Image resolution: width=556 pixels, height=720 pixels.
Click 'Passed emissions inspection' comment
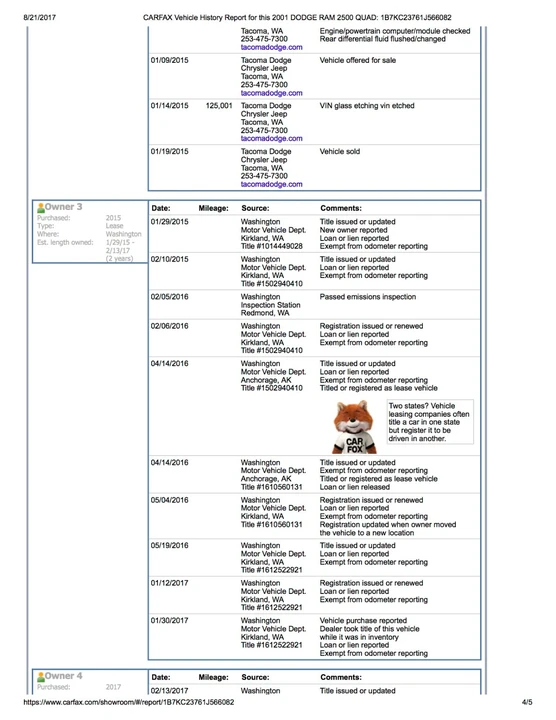point(368,297)
